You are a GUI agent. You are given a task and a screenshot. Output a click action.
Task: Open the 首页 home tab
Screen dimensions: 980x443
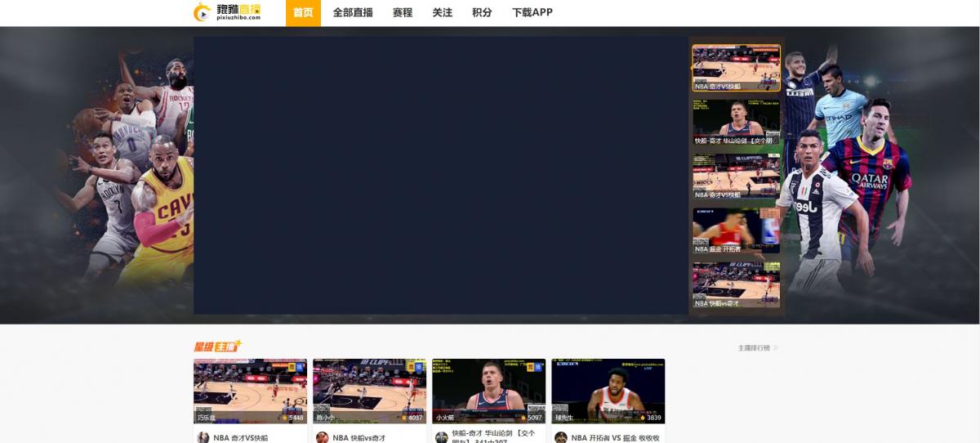[x=303, y=13]
